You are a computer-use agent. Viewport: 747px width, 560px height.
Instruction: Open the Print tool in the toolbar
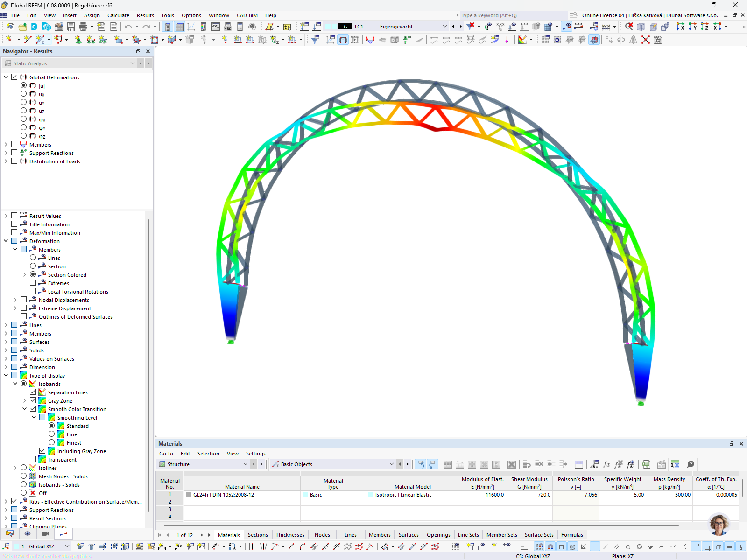84,27
